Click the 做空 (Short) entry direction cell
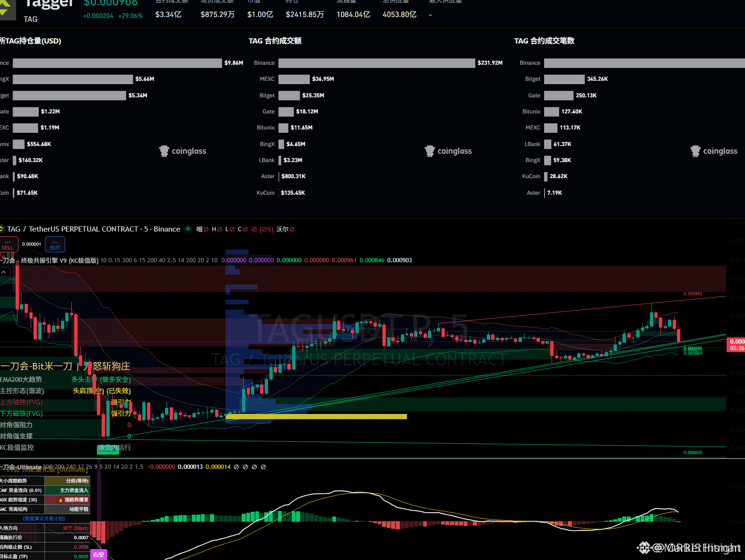Viewport: 745px width, 560px height. (67, 528)
